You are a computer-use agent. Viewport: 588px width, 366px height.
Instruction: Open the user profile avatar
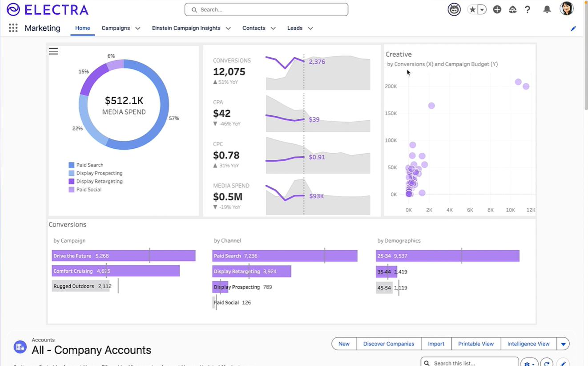point(566,9)
